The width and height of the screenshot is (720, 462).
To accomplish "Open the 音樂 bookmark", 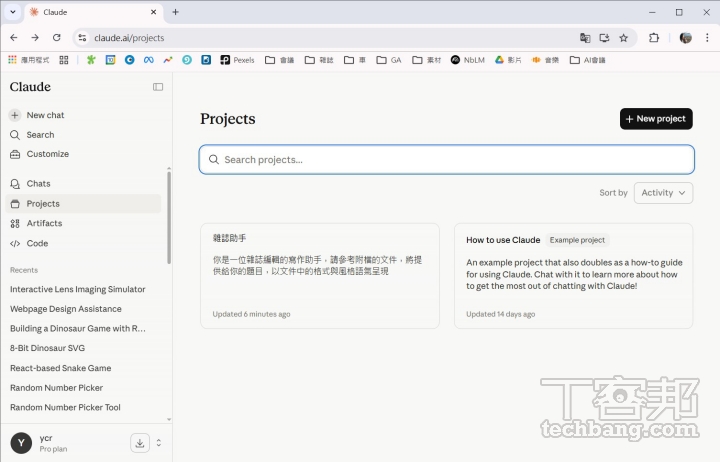I will (545, 60).
